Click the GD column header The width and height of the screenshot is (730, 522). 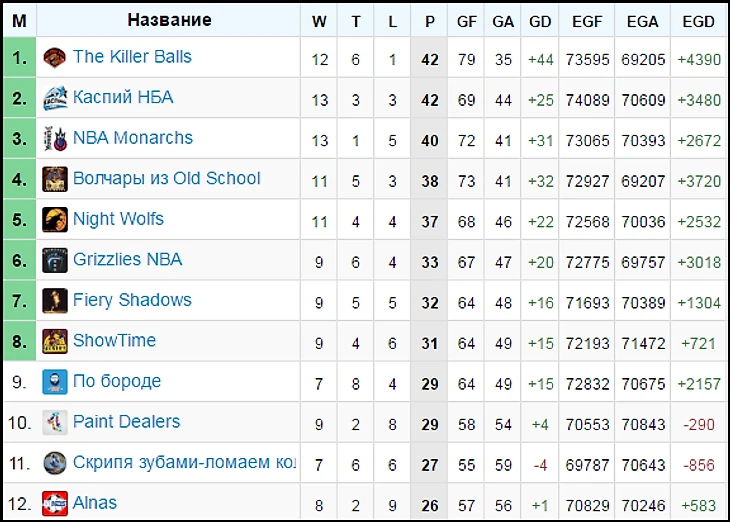click(540, 20)
